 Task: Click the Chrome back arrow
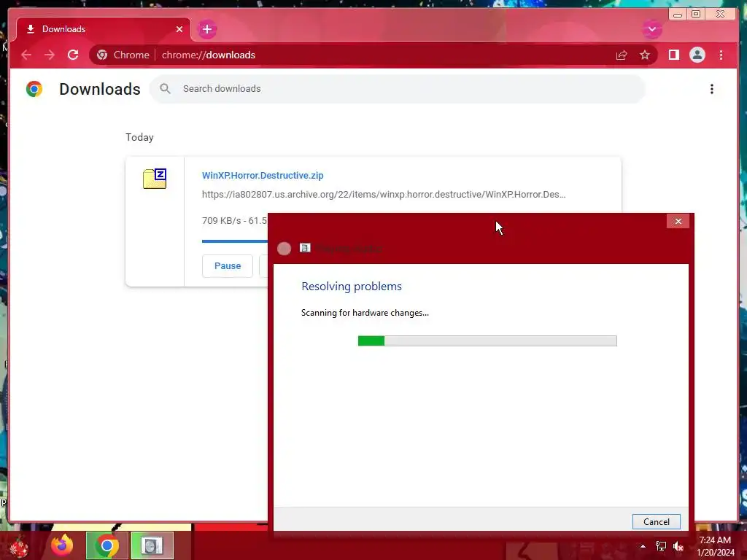tap(26, 55)
